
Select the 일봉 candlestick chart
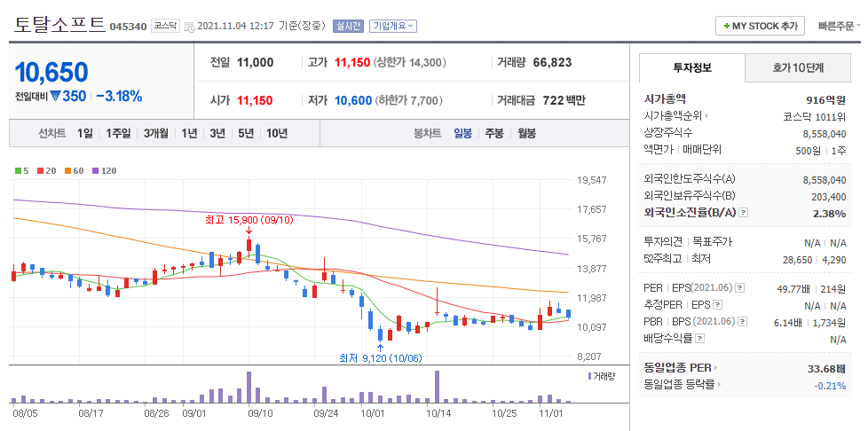point(462,133)
